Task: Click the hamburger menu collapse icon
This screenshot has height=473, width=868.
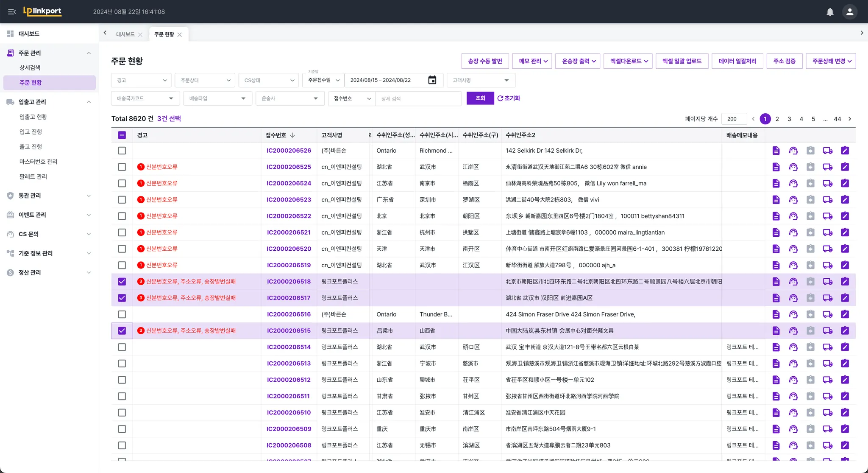Action: tap(12, 12)
